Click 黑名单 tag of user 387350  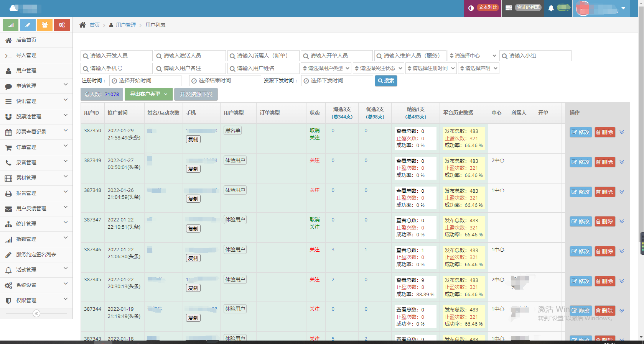pyautogui.click(x=233, y=130)
